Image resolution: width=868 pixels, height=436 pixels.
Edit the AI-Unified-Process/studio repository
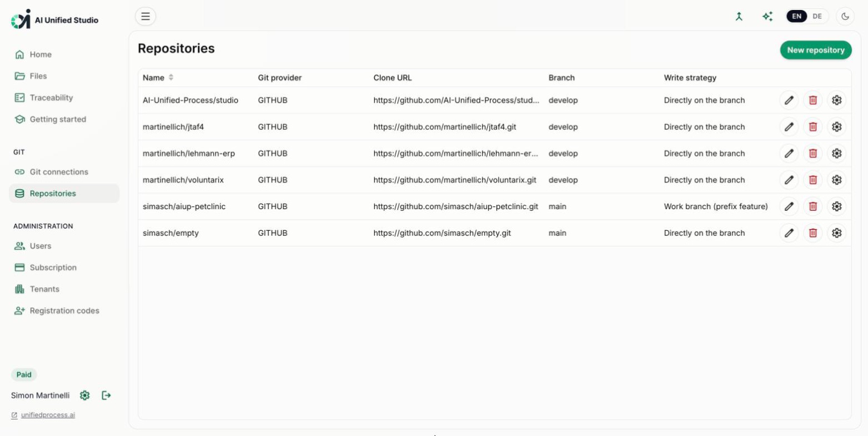tap(789, 100)
